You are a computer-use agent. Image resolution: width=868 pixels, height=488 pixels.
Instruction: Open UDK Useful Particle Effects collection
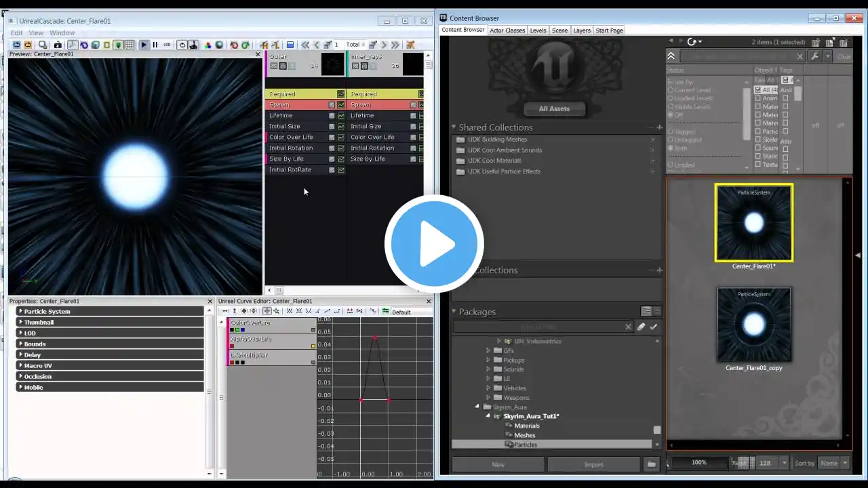[x=504, y=171]
